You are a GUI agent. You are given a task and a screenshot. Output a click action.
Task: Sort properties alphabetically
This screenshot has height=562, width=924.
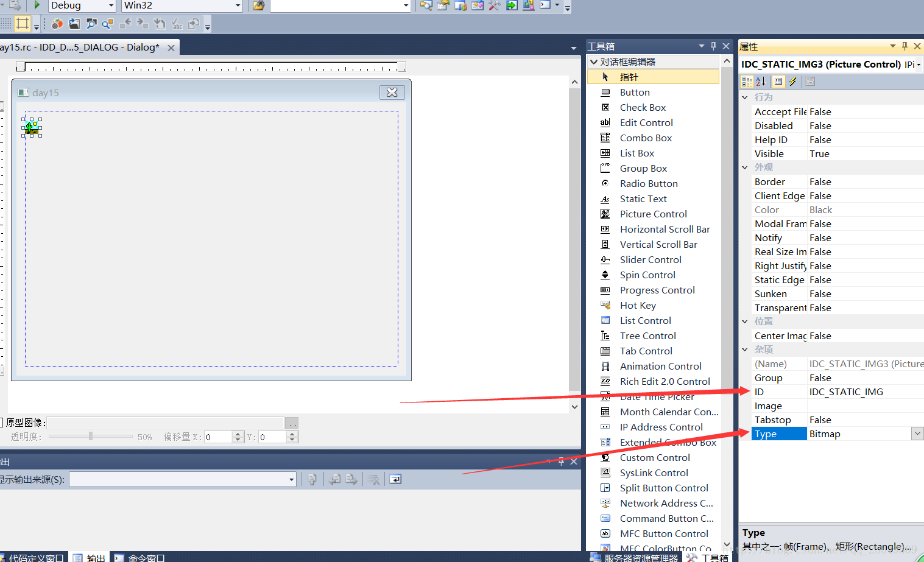(761, 82)
